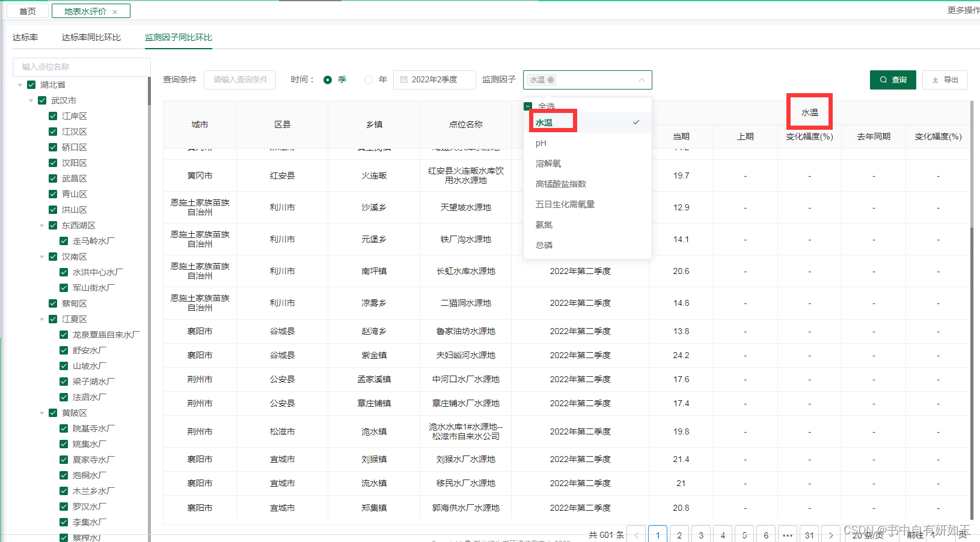
Task: Select the 监测因子同比环比 sub-tab
Action: [x=179, y=37]
